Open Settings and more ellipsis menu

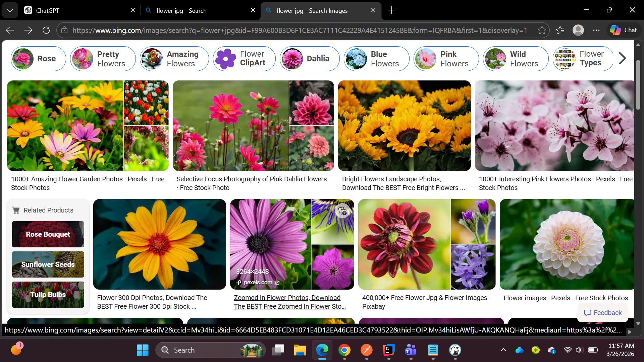pyautogui.click(x=596, y=31)
